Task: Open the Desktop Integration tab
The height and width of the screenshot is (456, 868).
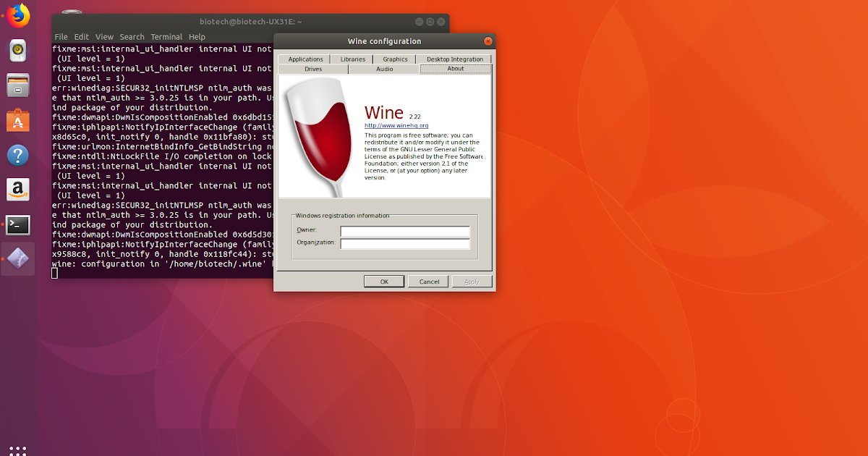Action: coord(454,59)
